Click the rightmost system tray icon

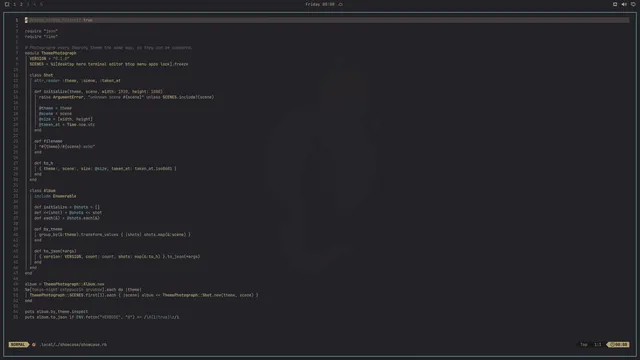[x=633, y=4]
